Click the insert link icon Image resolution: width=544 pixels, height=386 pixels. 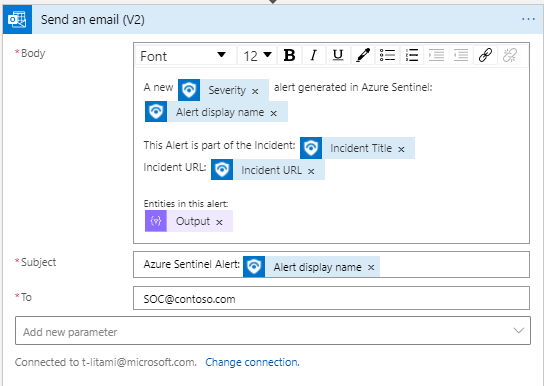[485, 55]
